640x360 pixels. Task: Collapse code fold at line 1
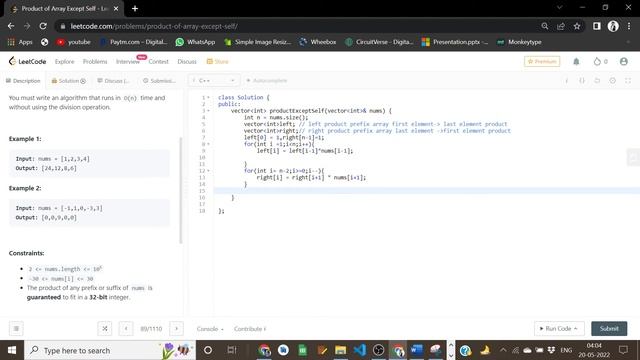[x=209, y=98]
